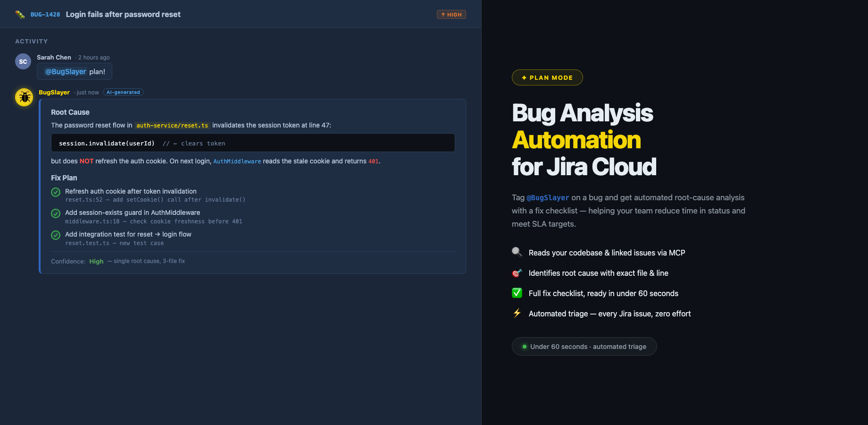Open the BUG-1428 issue breadcrumb

click(44, 14)
